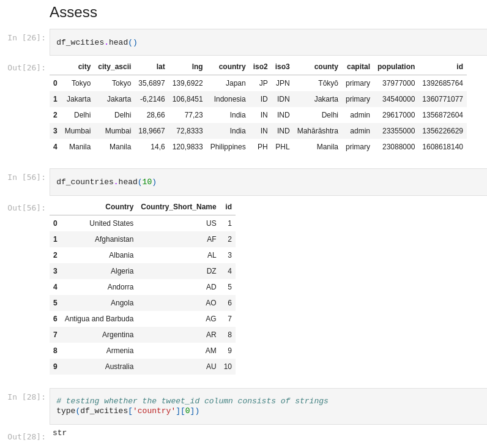This screenshot has height=448, width=487.
Task: Select the 1392685764 id value
Action: click(442, 83)
